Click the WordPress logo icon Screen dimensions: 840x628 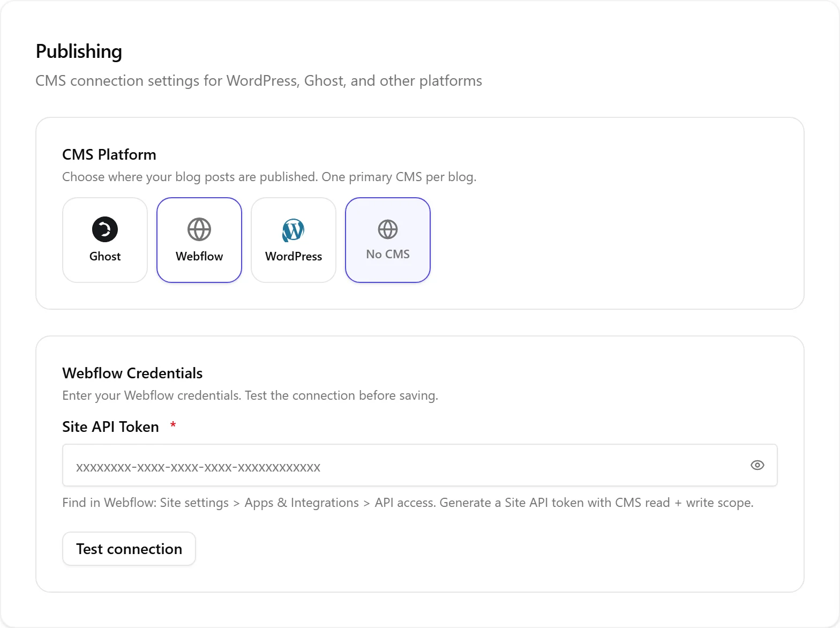(x=294, y=230)
